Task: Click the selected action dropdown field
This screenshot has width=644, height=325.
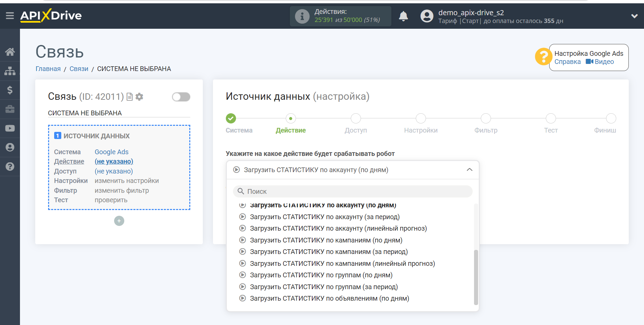Action: [352, 170]
